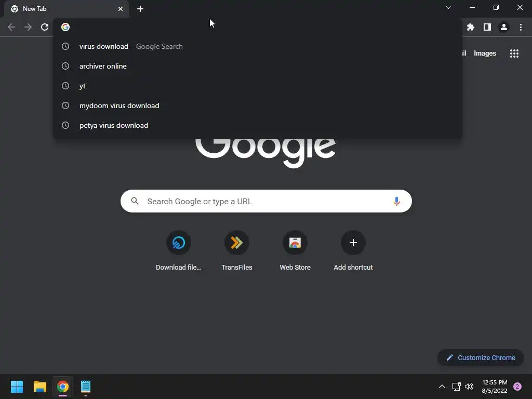Choose 'petya virus download' suggestion
This screenshot has height=399, width=532.
(x=258, y=125)
